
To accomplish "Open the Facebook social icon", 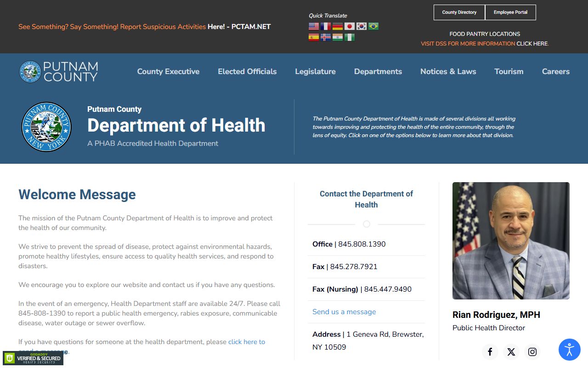I will pyautogui.click(x=490, y=352).
